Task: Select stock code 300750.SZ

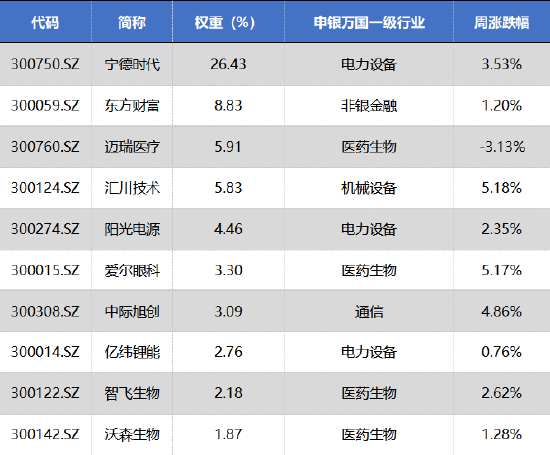Action: coord(45,64)
